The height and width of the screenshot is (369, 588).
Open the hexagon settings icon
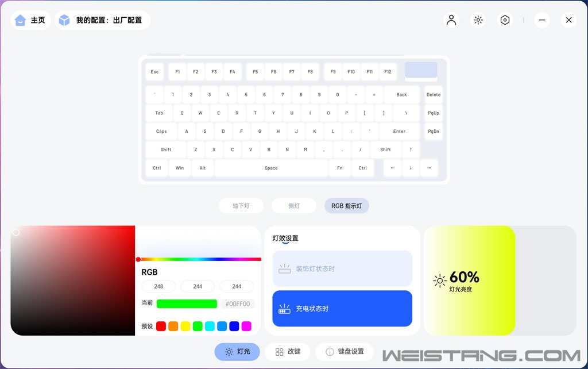[x=505, y=20]
